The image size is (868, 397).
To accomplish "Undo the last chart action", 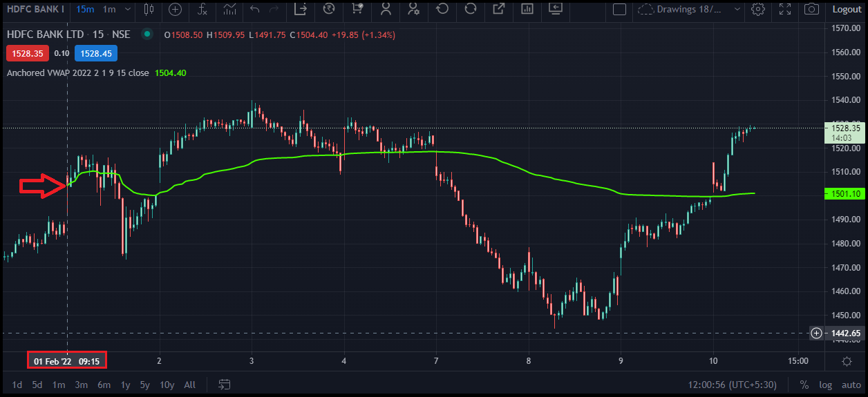I will 254,9.
